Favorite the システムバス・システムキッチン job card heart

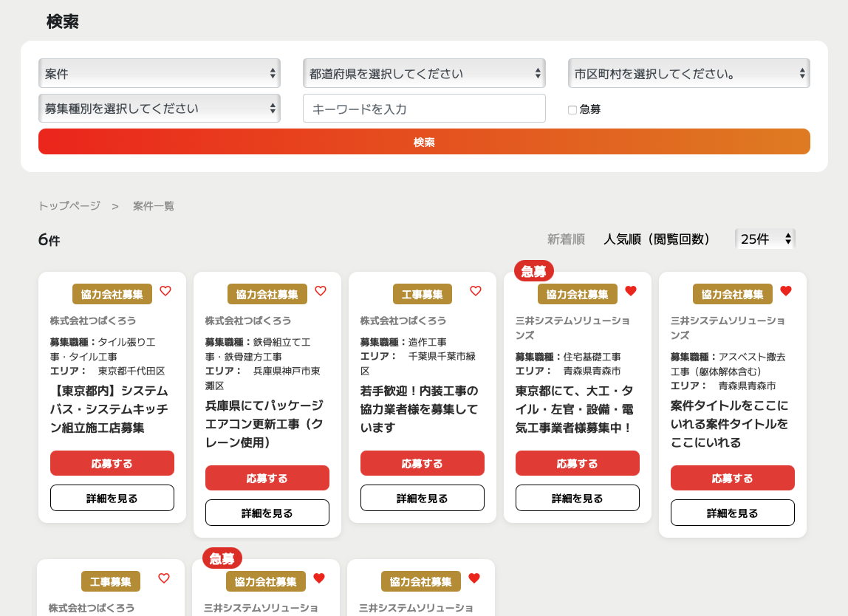click(x=165, y=291)
